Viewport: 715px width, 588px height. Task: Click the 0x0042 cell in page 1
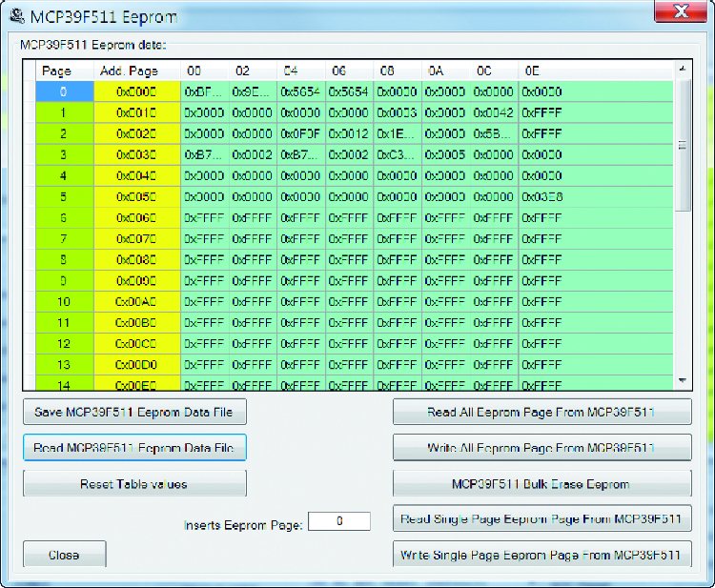click(495, 112)
